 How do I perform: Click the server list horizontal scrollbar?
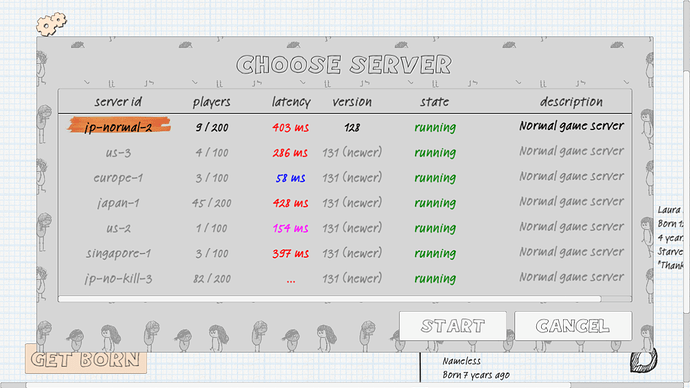tap(330, 299)
